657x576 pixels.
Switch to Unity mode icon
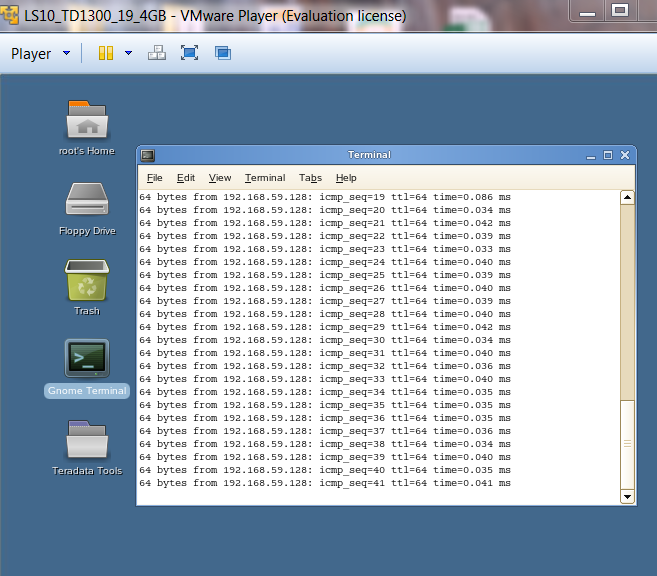click(222, 54)
